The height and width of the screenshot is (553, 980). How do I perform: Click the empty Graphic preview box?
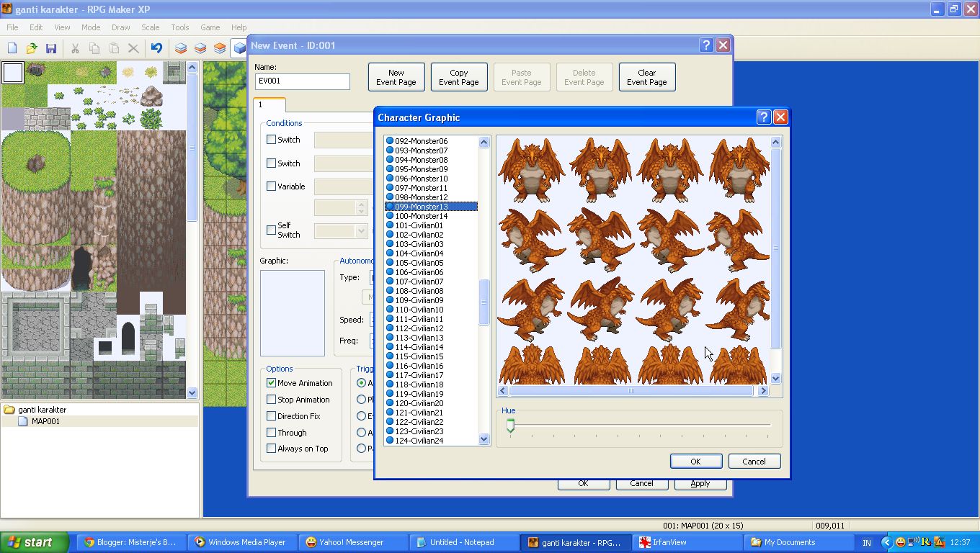tap(293, 313)
